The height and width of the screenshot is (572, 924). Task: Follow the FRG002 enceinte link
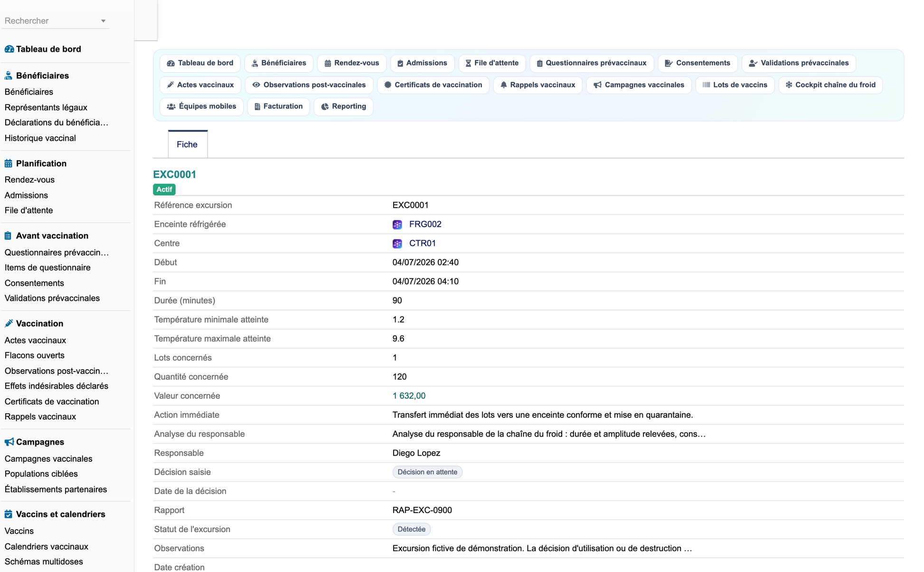click(425, 224)
